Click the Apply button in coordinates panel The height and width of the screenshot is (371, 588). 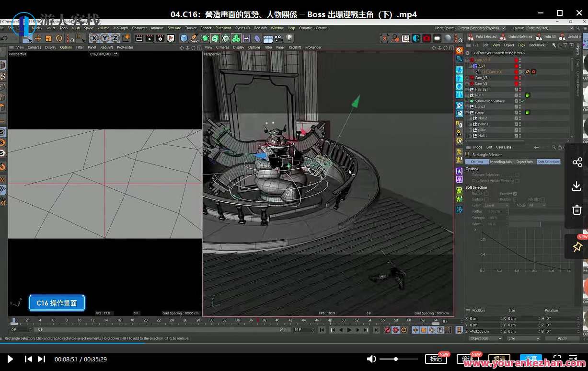[x=562, y=338]
